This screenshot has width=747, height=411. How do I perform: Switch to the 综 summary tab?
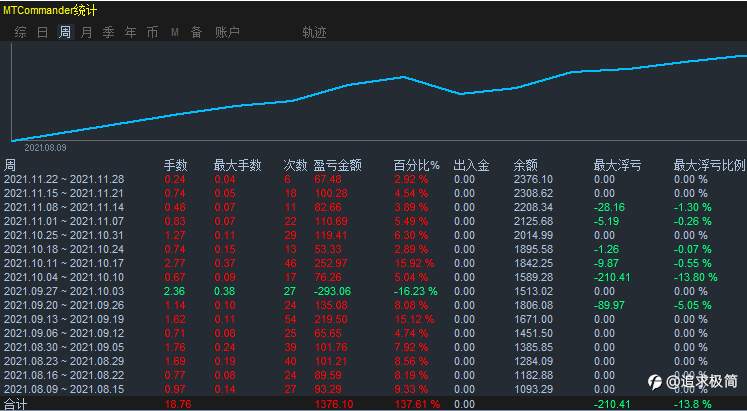20,32
